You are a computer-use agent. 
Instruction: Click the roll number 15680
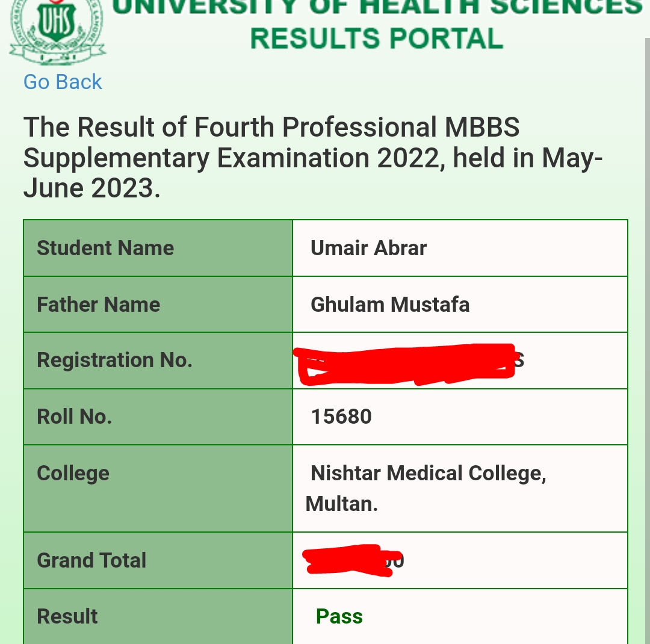coord(341,416)
